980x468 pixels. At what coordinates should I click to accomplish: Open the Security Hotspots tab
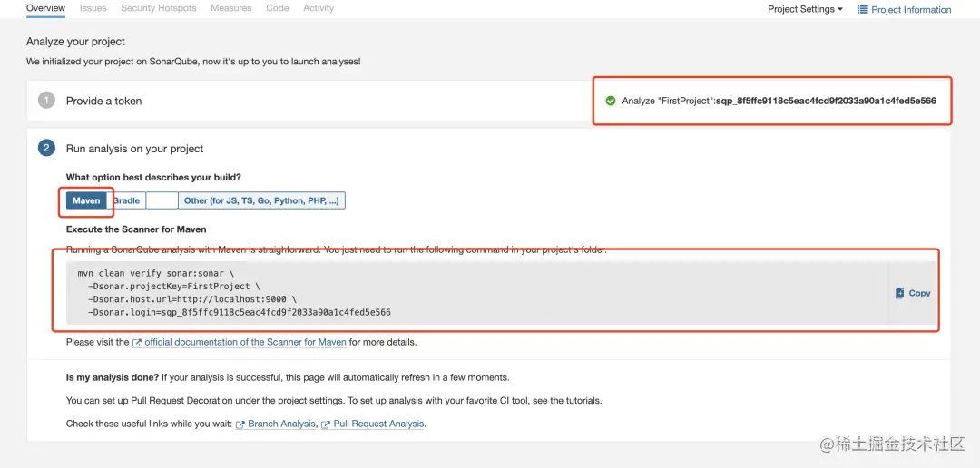click(x=159, y=8)
